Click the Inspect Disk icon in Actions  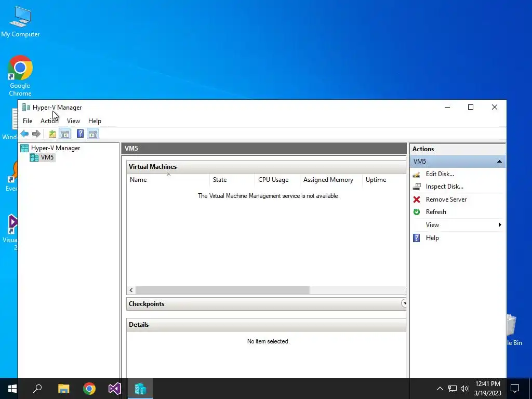pos(417,187)
